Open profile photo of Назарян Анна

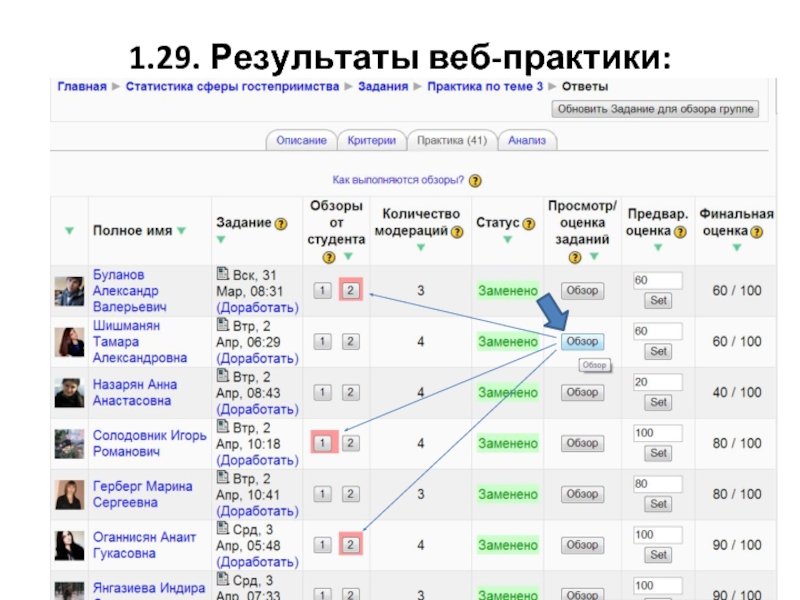(x=69, y=393)
